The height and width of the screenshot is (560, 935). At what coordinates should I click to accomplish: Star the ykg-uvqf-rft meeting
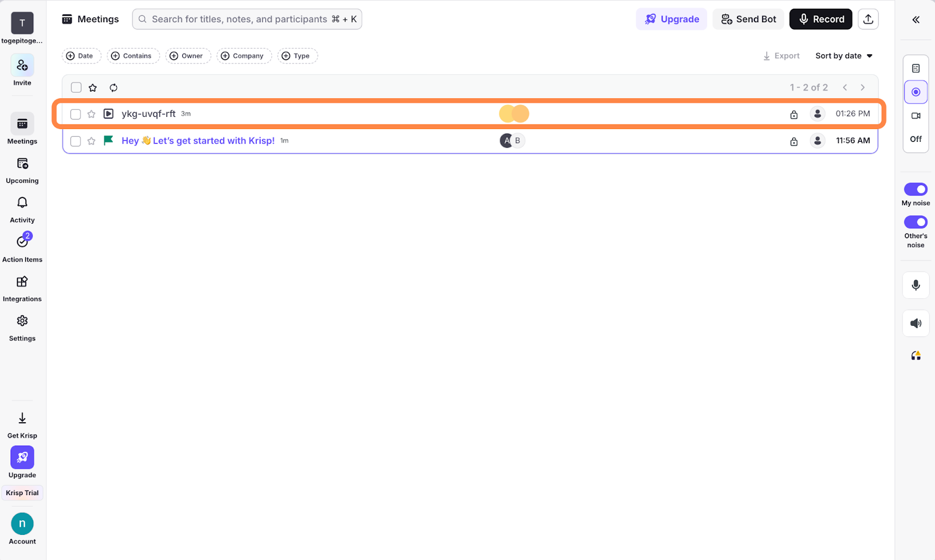(91, 114)
